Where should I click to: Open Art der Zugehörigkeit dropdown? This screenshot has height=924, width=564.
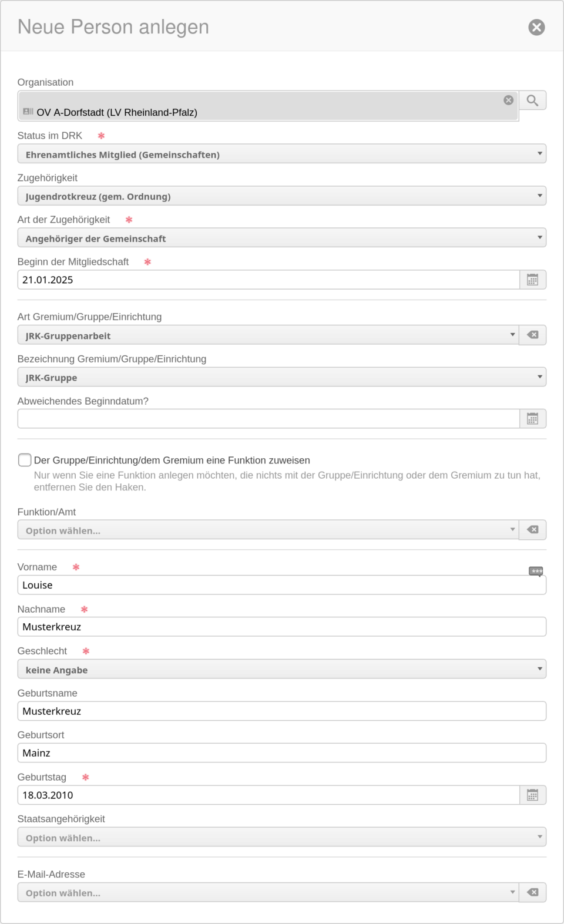tap(282, 238)
